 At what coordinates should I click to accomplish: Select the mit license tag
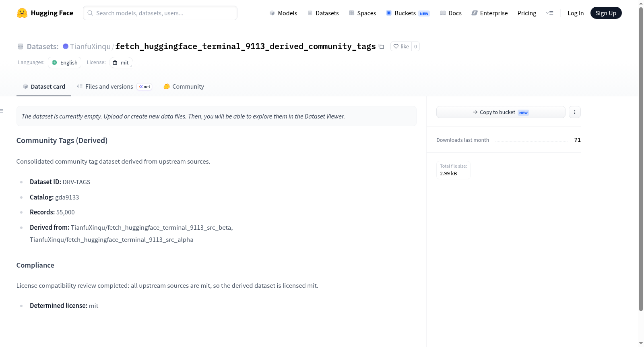[x=121, y=62]
